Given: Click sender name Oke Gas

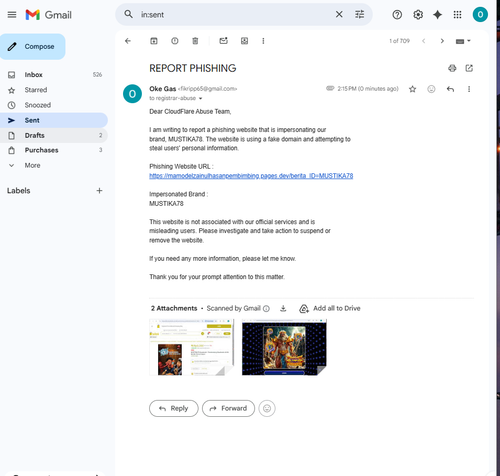Looking at the screenshot, I should 163,89.
